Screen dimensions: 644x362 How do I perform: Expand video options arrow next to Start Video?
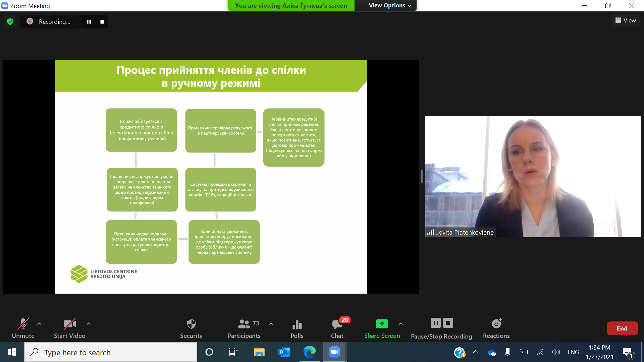pos(89,324)
